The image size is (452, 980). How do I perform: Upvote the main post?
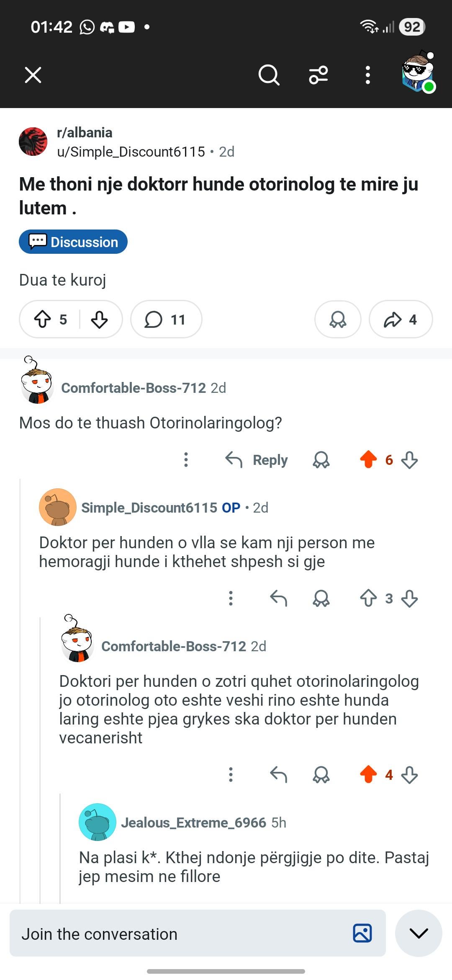tap(42, 320)
